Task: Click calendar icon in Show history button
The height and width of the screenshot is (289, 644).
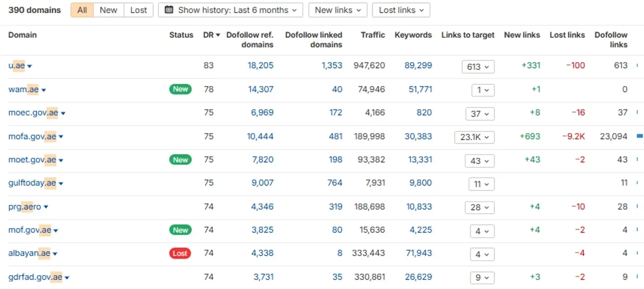Action: pyautogui.click(x=169, y=10)
